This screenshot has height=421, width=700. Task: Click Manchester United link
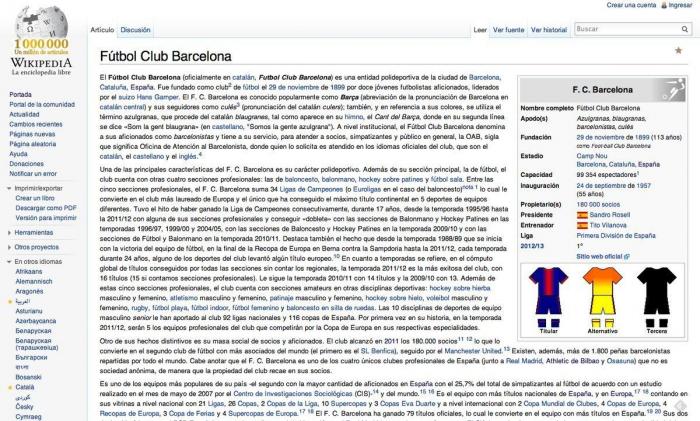(473, 351)
